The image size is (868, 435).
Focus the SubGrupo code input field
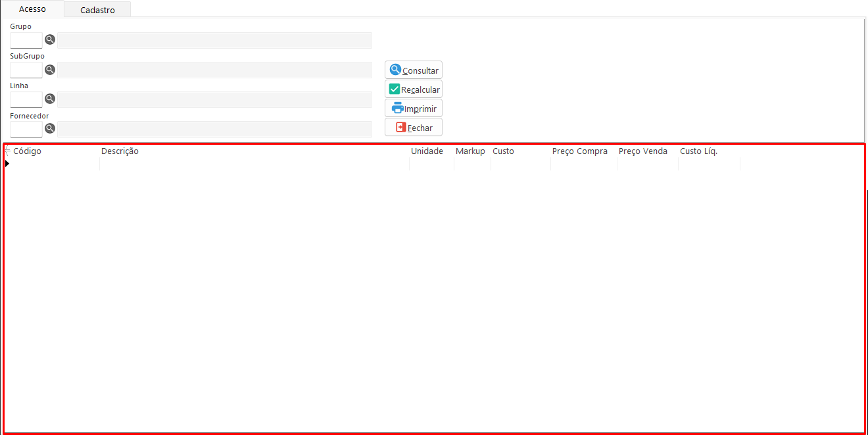(x=26, y=70)
